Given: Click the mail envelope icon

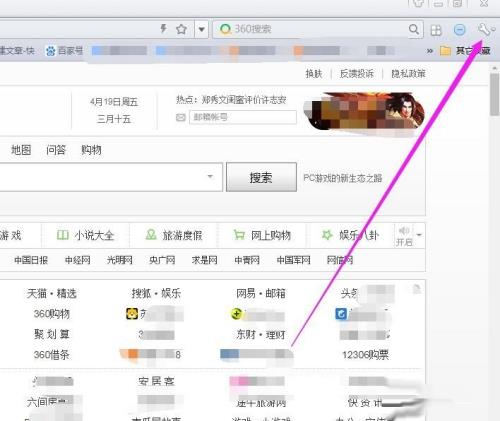Looking at the screenshot, I should click(180, 117).
